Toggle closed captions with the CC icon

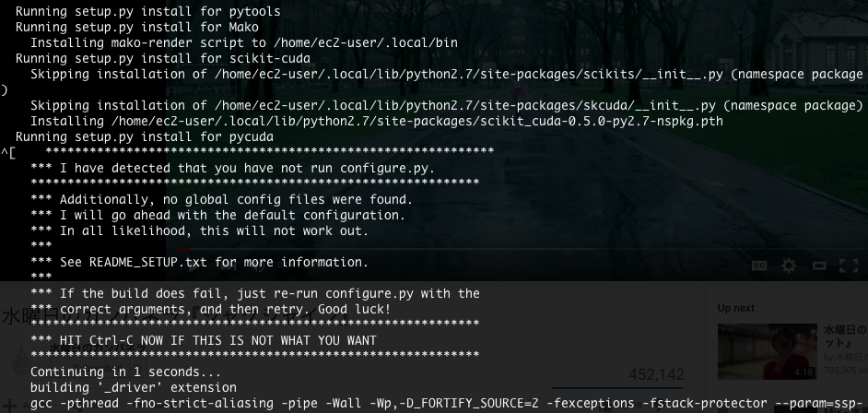[x=759, y=265]
